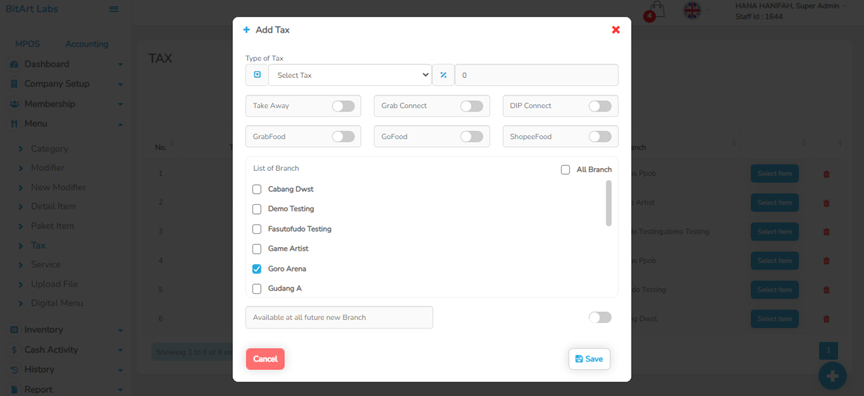864x396 pixels.
Task: Switch to the Accounting tab
Action: (87, 44)
